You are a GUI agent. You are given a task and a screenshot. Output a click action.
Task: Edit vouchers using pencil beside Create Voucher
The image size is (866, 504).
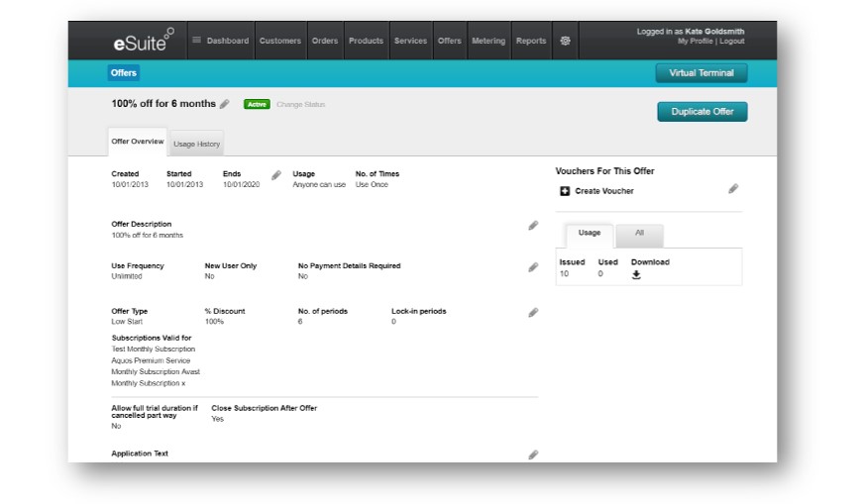[733, 189]
